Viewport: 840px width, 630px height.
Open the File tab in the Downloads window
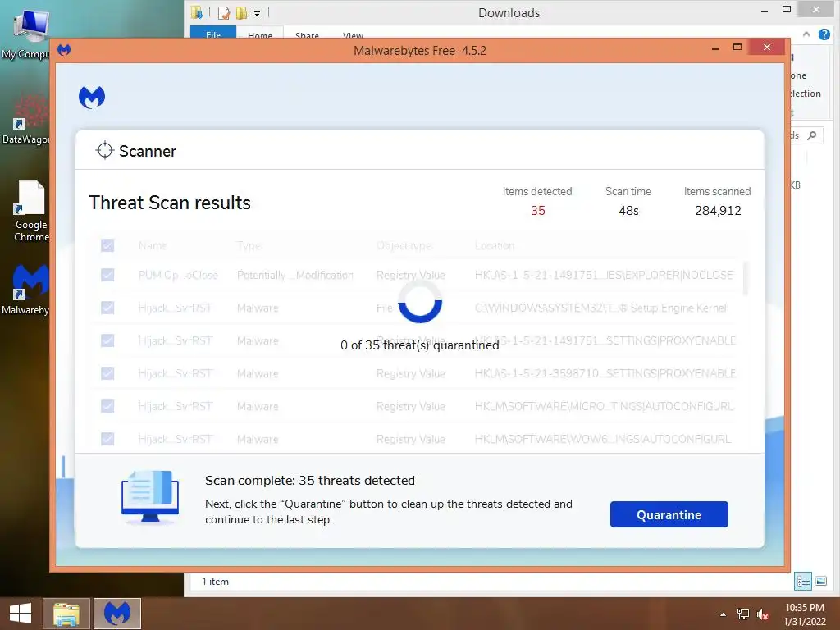[213, 32]
